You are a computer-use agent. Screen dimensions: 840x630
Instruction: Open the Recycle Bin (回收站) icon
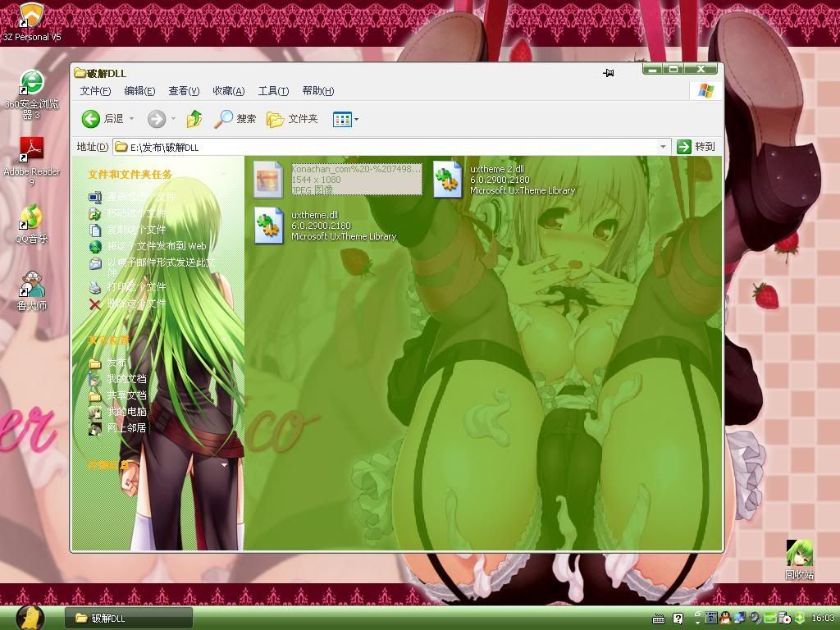(x=799, y=559)
